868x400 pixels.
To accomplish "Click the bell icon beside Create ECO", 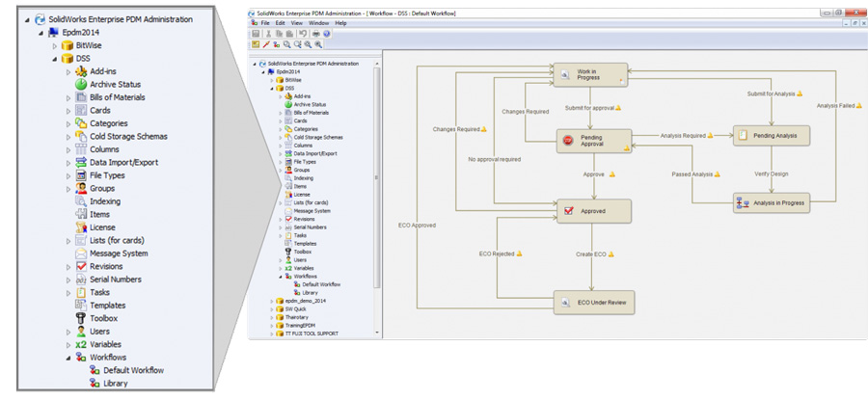I will click(611, 253).
